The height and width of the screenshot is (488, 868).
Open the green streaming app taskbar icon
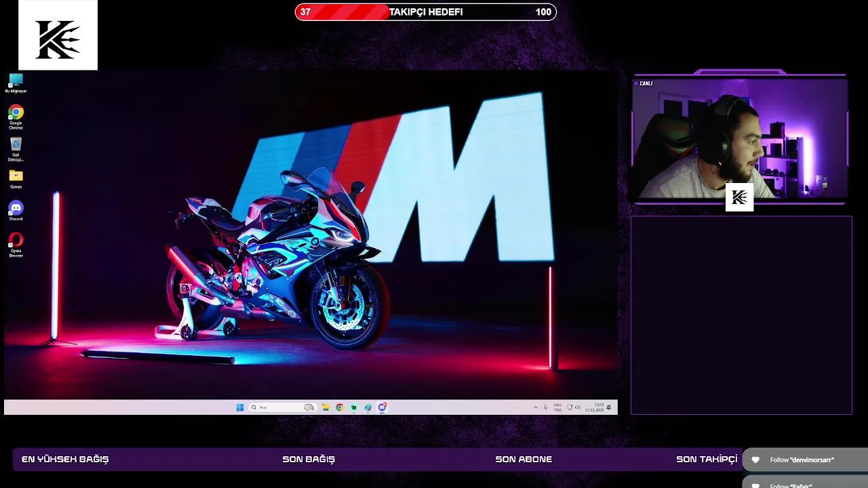click(354, 407)
